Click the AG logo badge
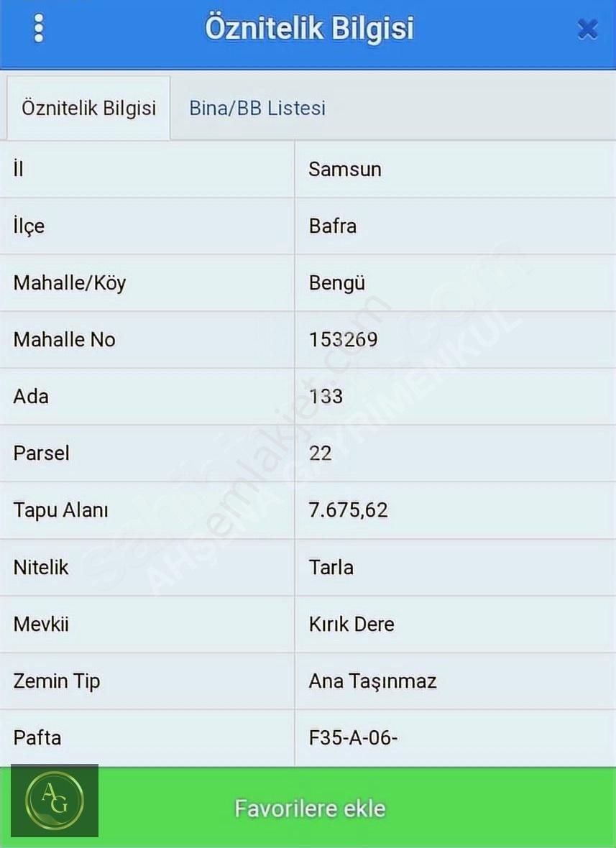Screen dimensions: 616x848 [55, 801]
